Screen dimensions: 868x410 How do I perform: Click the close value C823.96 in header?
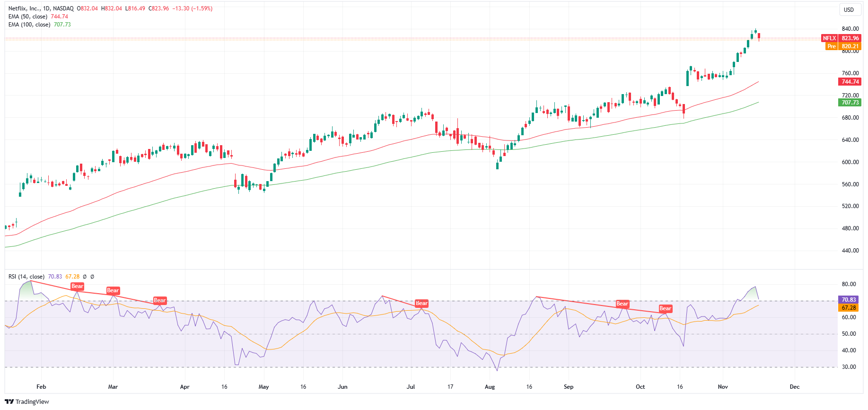coord(158,9)
